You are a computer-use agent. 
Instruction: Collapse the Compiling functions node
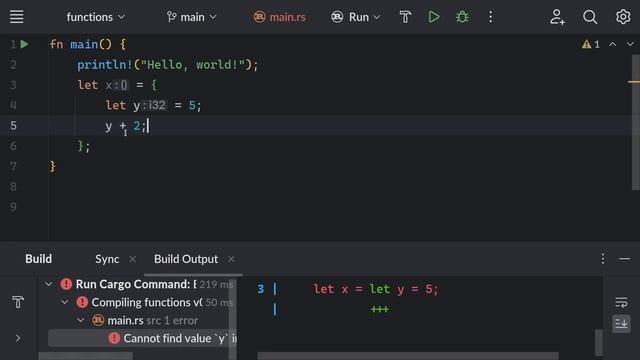(64, 302)
